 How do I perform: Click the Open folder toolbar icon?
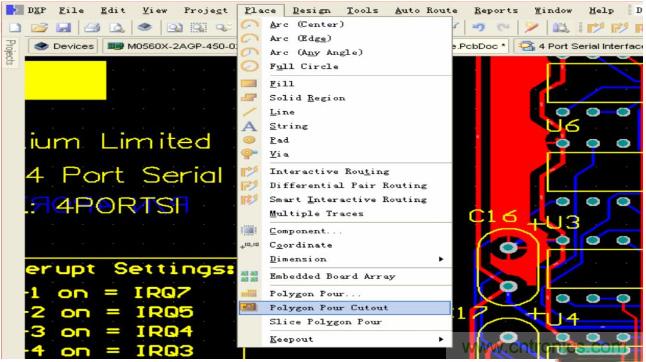[39, 28]
